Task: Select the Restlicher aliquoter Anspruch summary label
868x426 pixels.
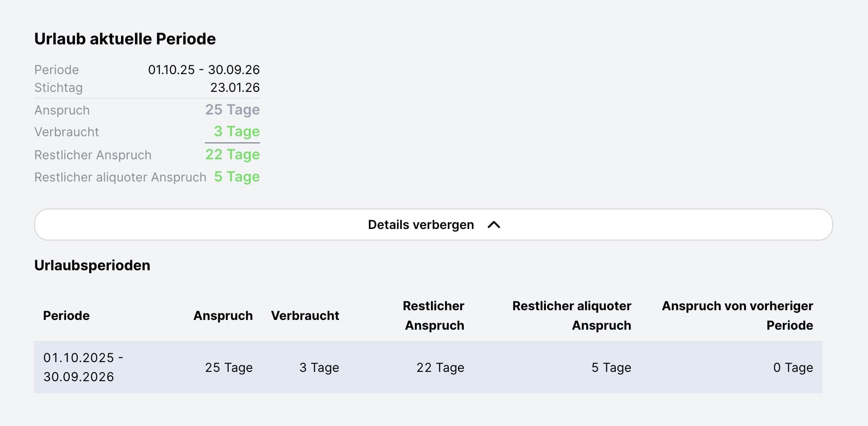Action: (120, 177)
